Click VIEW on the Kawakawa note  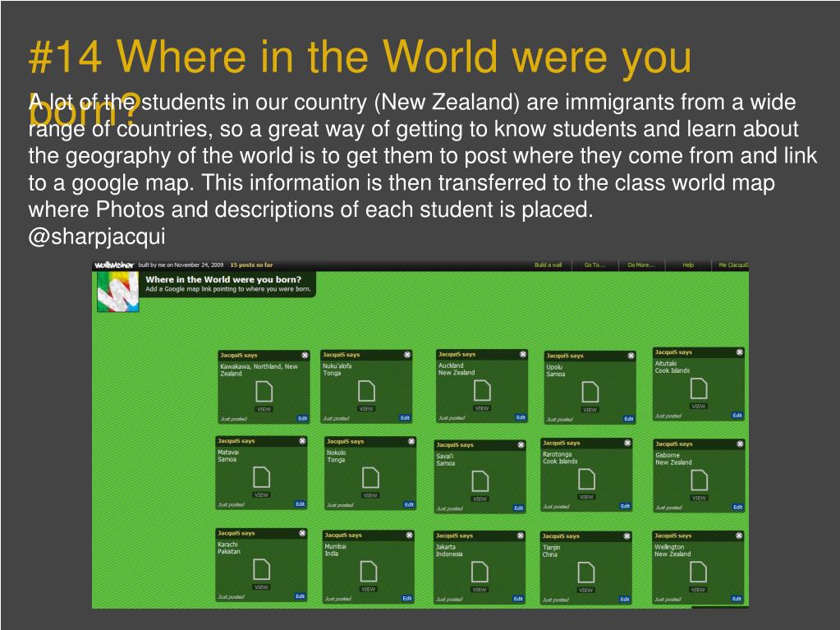pyautogui.click(x=264, y=409)
